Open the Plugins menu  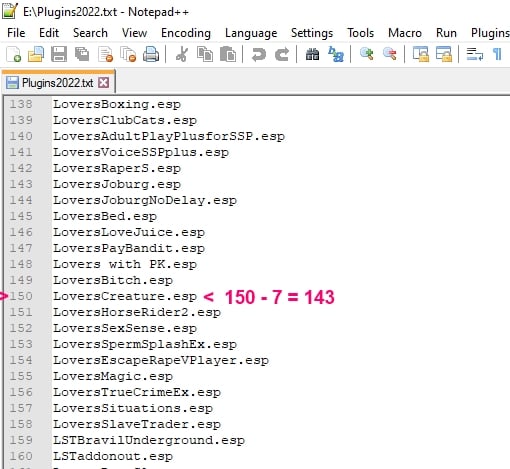click(490, 33)
